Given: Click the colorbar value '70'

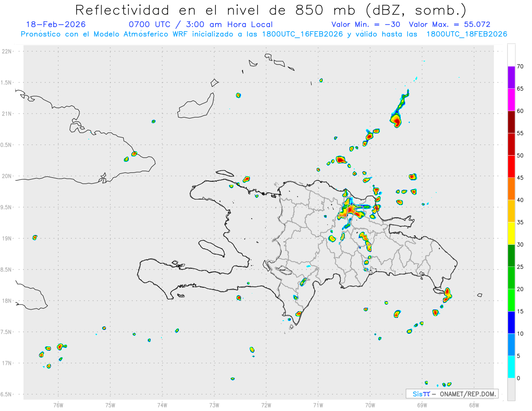Looking at the screenshot, I should point(520,67).
